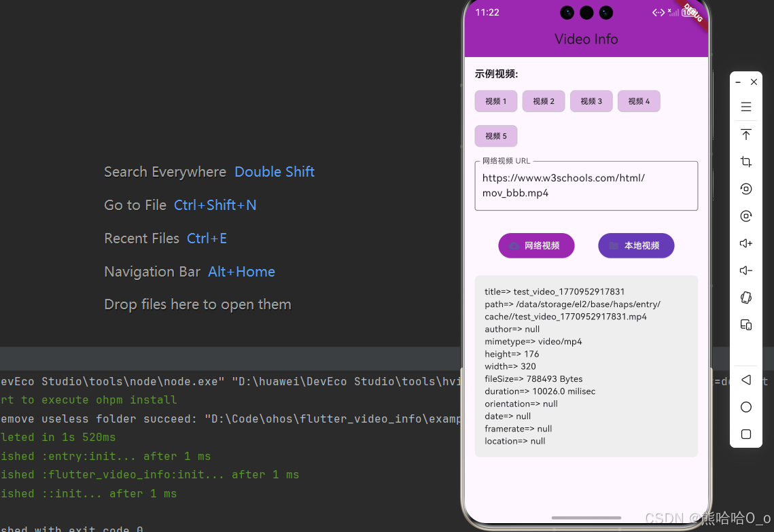774x532 pixels.
Task: Click the :entry:init console line
Action: point(105,456)
